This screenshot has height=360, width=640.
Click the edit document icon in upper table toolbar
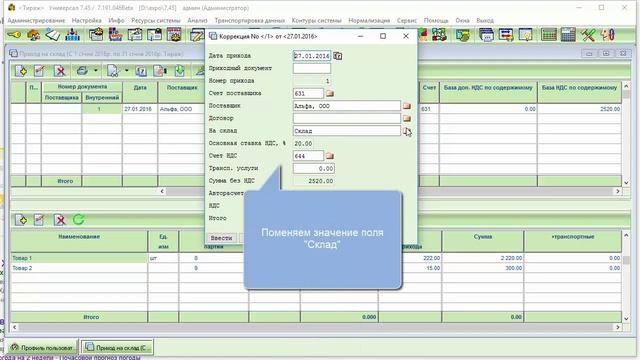[39, 71]
